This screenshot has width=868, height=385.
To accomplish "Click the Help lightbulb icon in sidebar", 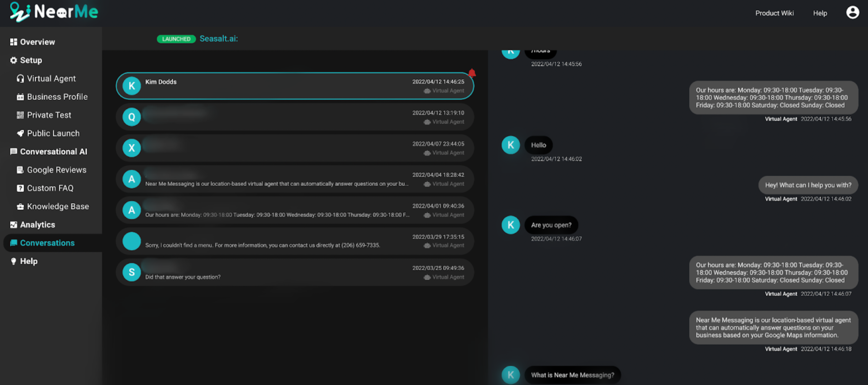I will (14, 261).
